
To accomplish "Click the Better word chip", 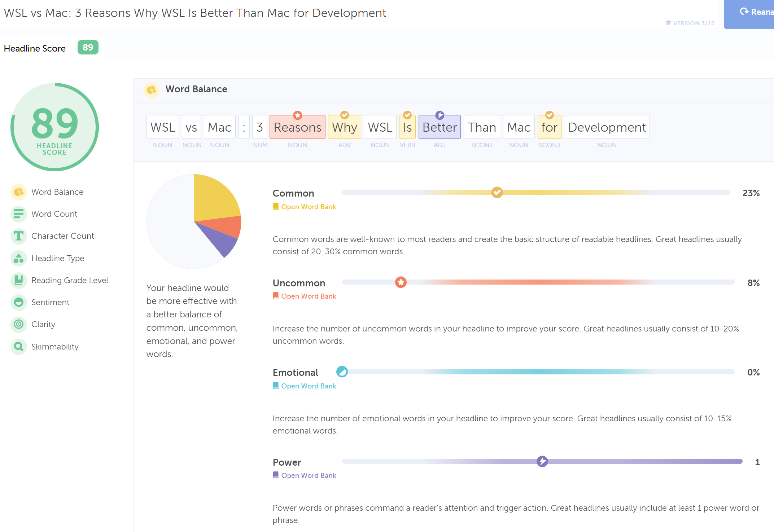I will 440,127.
